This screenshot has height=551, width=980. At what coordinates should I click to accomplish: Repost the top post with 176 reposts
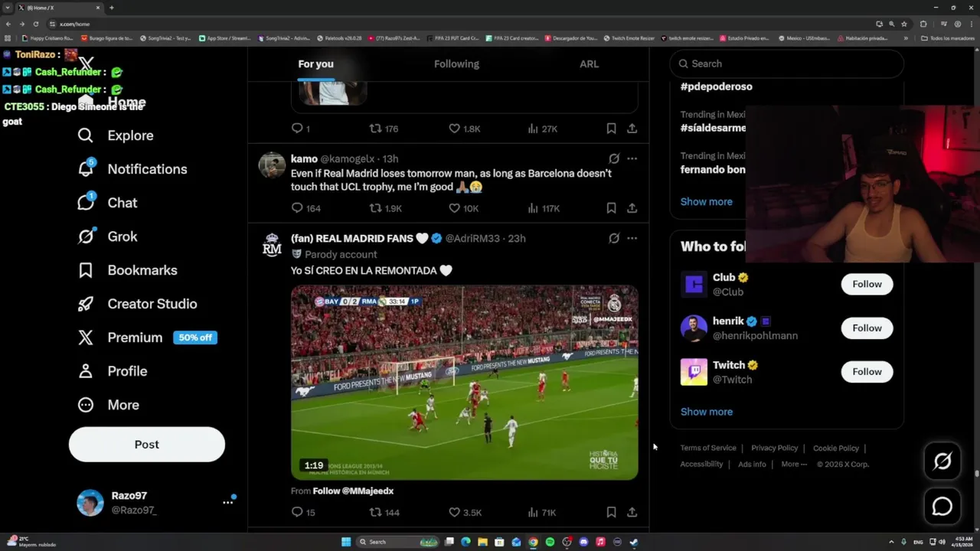coord(384,129)
